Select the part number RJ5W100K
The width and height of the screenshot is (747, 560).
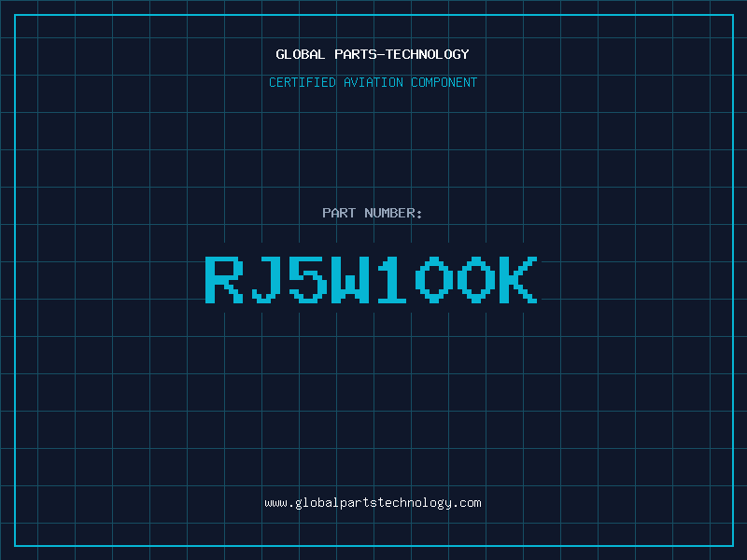click(372, 279)
